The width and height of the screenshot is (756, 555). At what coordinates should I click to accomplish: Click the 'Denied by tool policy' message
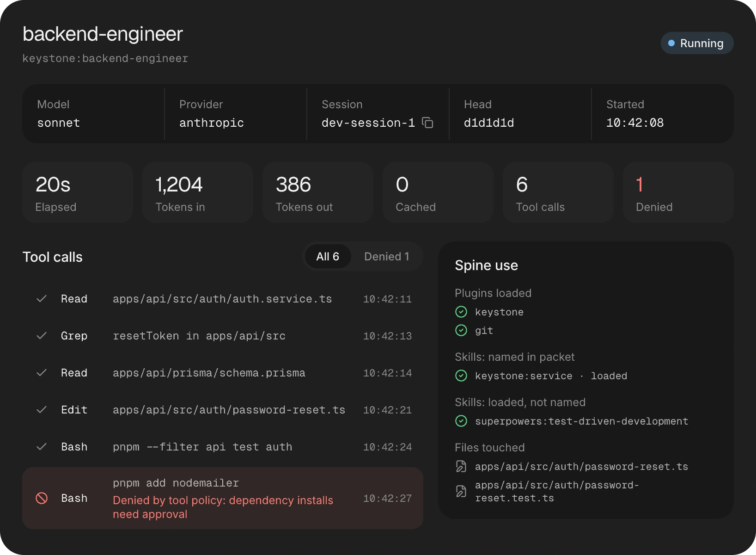[223, 507]
